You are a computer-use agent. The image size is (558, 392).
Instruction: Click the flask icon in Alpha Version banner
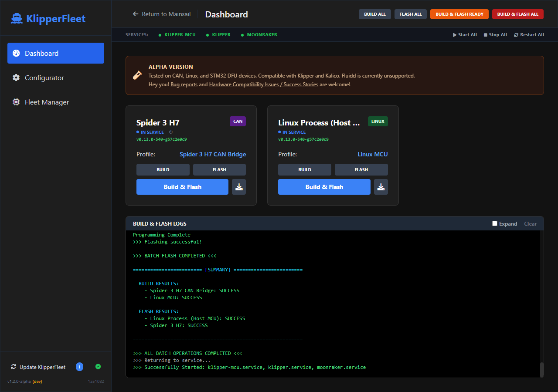[x=137, y=75]
